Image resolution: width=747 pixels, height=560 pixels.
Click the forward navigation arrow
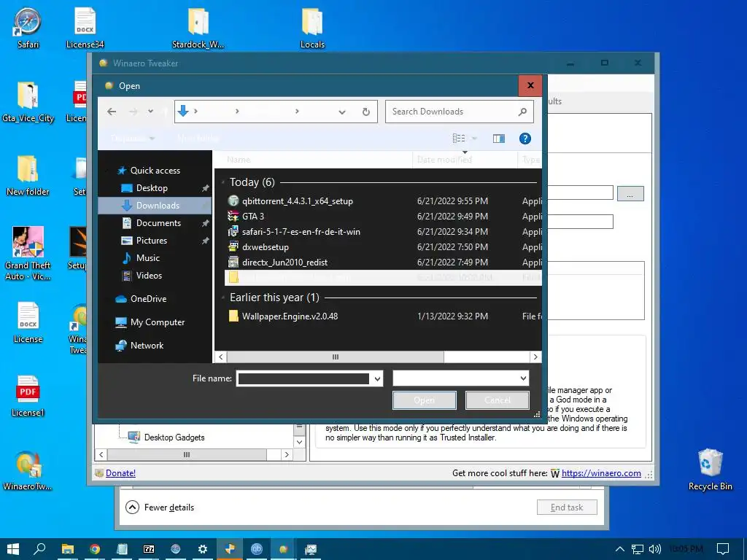tap(133, 112)
